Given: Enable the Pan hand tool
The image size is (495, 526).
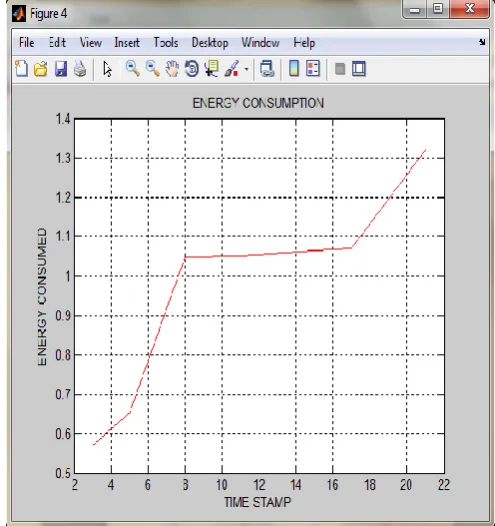Looking at the screenshot, I should [x=172, y=69].
